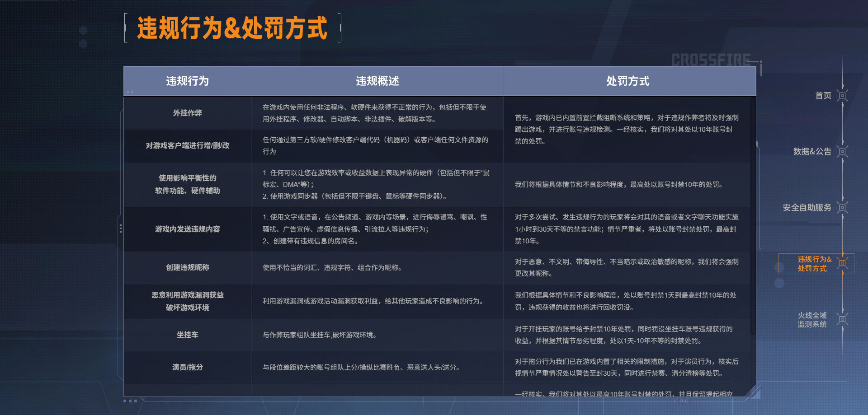Select the 坐挂车 row label

[x=187, y=335]
